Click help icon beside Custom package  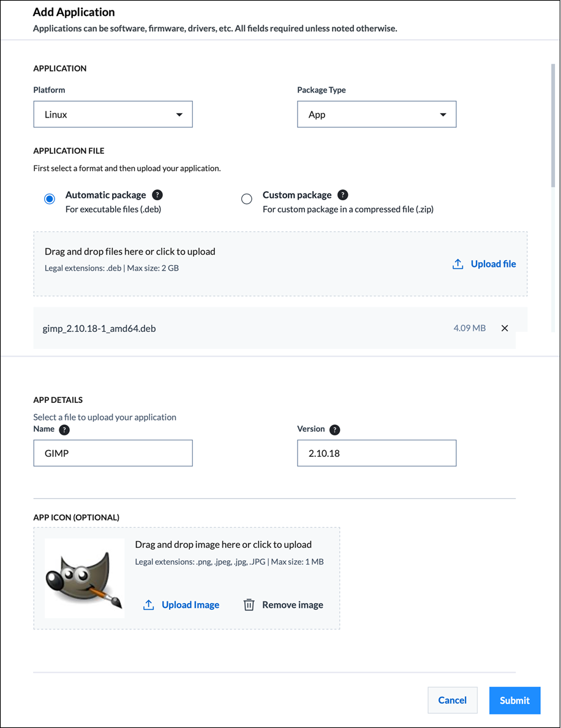coord(343,195)
